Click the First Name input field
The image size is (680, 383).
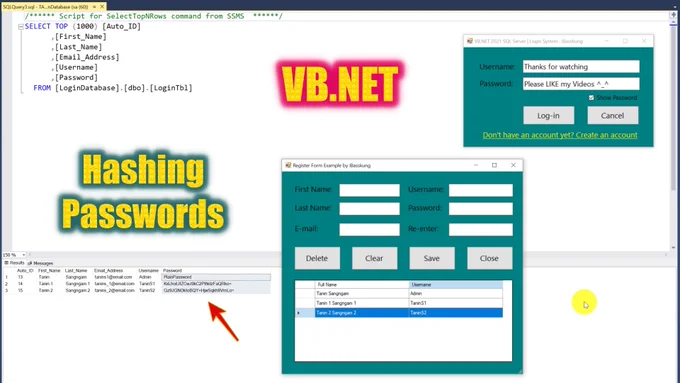[x=369, y=190]
